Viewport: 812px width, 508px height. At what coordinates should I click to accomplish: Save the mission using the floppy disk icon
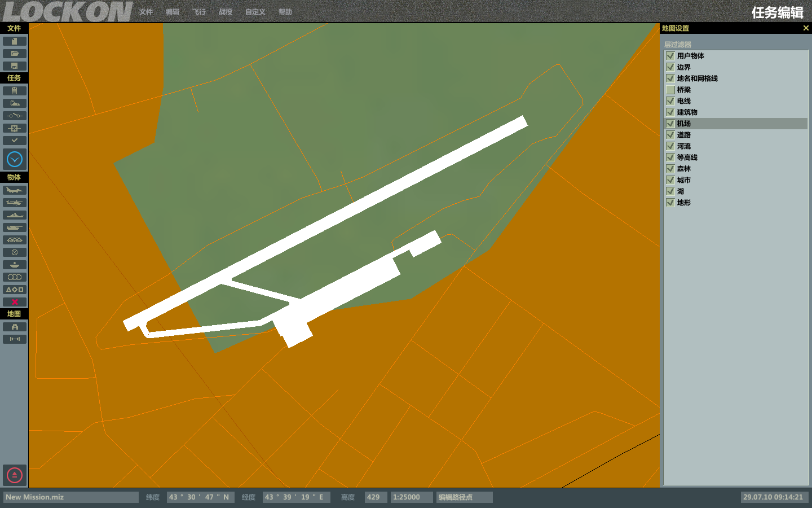[15, 66]
